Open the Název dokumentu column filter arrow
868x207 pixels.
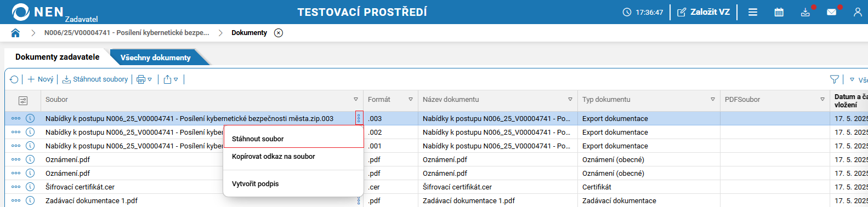point(570,100)
